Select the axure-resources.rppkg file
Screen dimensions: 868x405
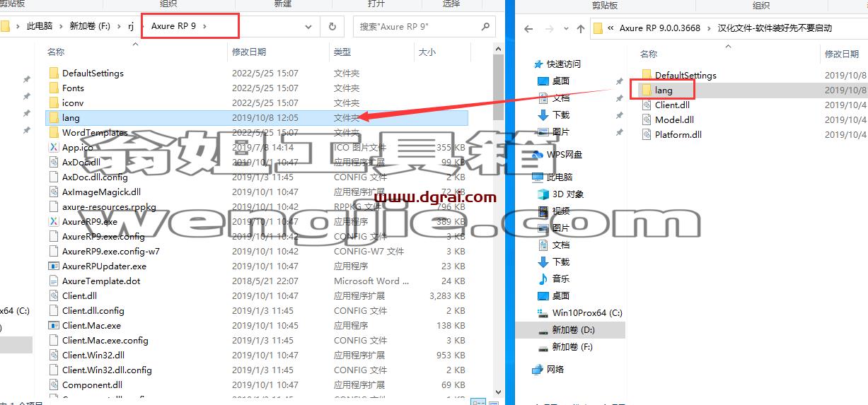(109, 206)
